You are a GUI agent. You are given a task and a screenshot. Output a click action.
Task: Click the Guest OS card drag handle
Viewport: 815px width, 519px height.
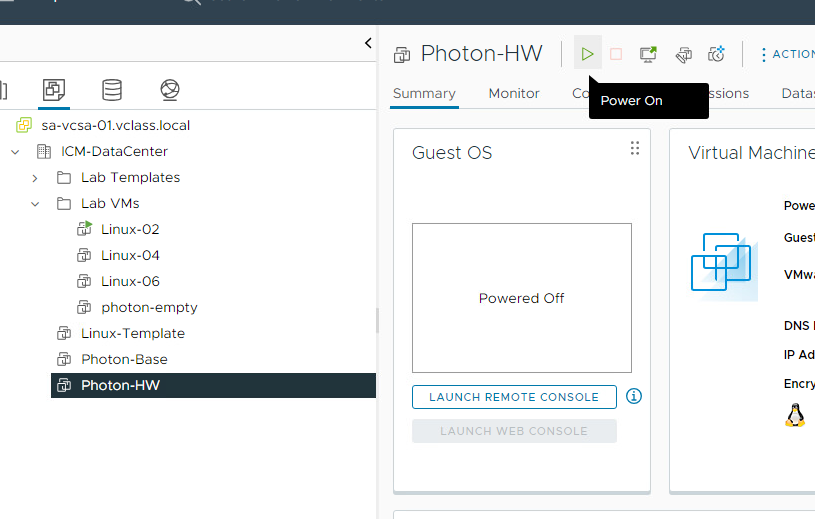coord(635,148)
